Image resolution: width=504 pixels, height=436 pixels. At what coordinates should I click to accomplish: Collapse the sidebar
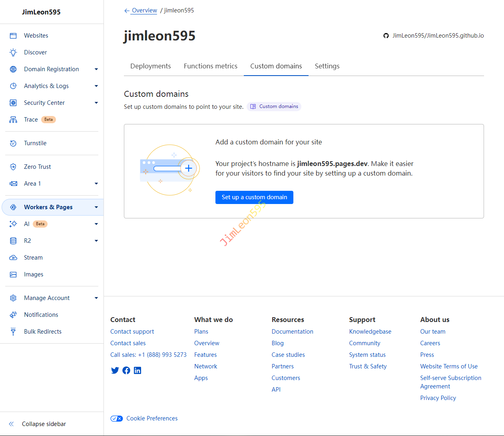[38, 424]
